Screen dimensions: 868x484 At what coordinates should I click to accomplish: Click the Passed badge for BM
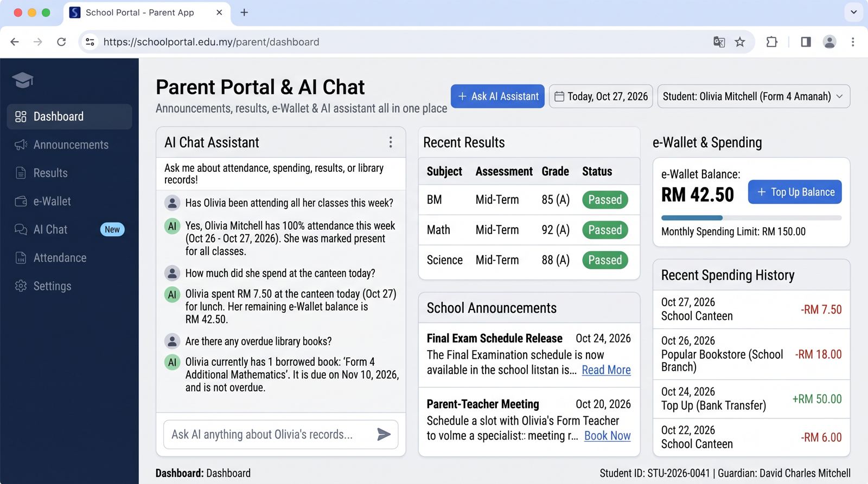pyautogui.click(x=605, y=199)
